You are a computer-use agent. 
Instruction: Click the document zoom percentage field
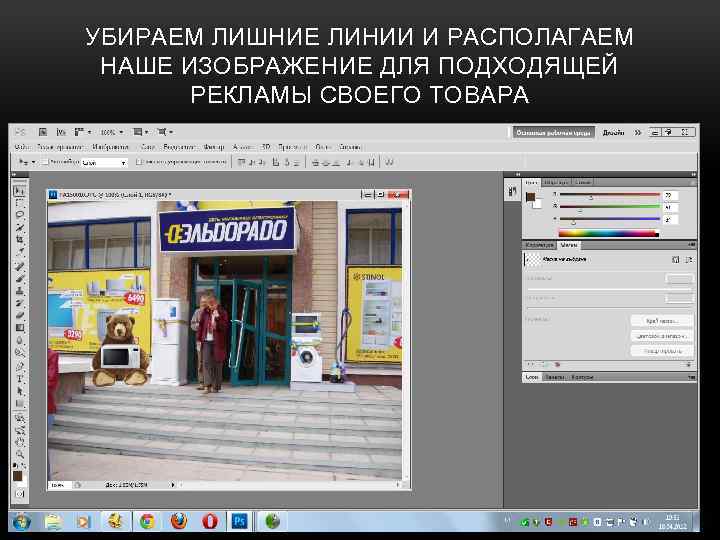pyautogui.click(x=59, y=484)
